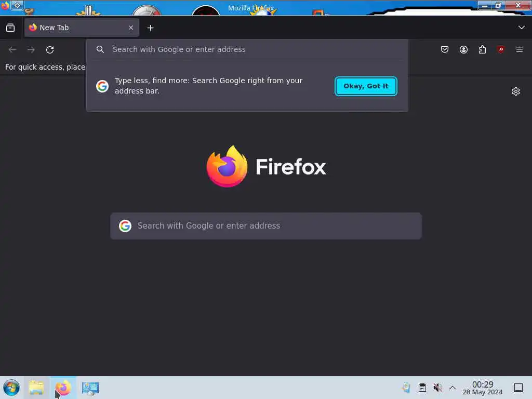Expand the list all tabs chevron
This screenshot has width=532, height=399.
pos(521,28)
